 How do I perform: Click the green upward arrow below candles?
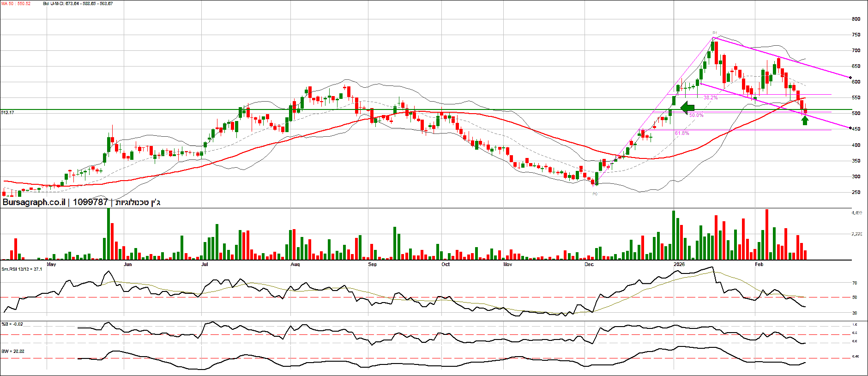pyautogui.click(x=805, y=121)
